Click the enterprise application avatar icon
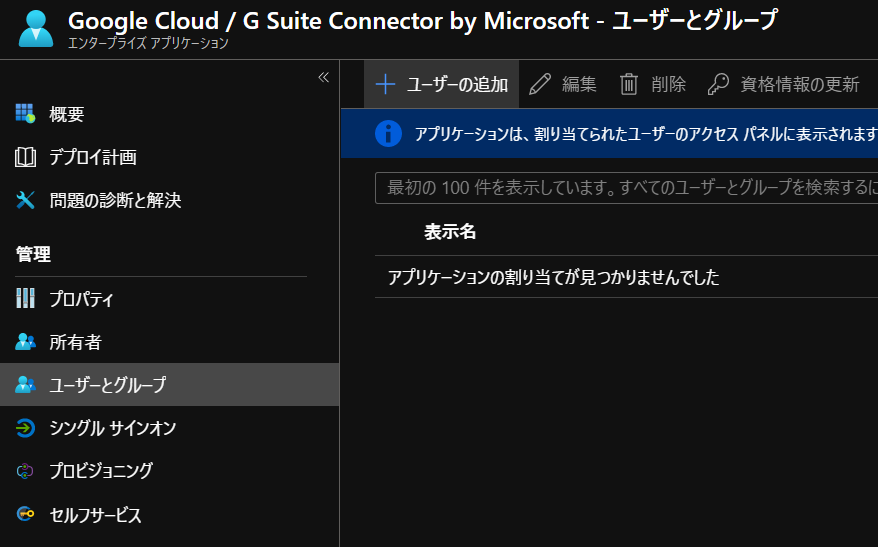Viewport: 878px width, 547px height. 37,29
